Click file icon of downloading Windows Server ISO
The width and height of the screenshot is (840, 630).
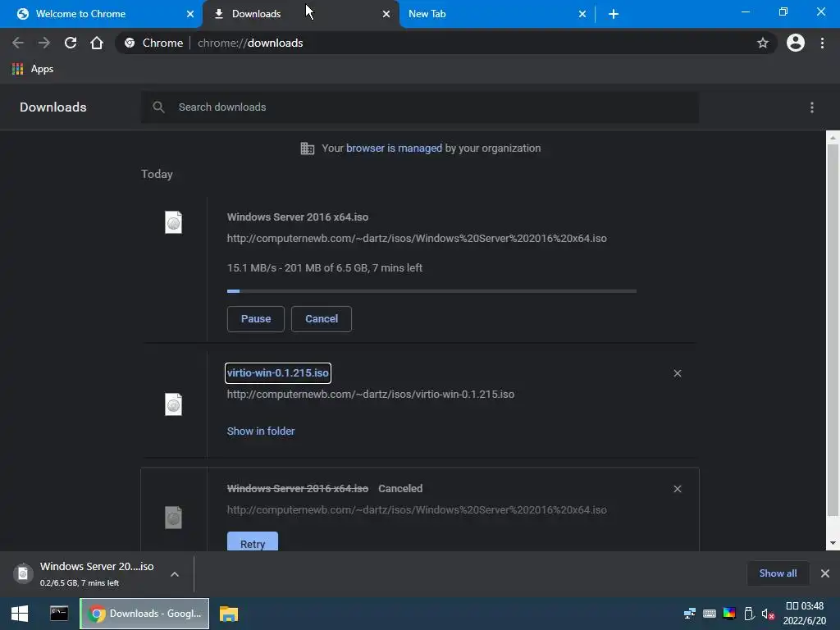pos(173,222)
